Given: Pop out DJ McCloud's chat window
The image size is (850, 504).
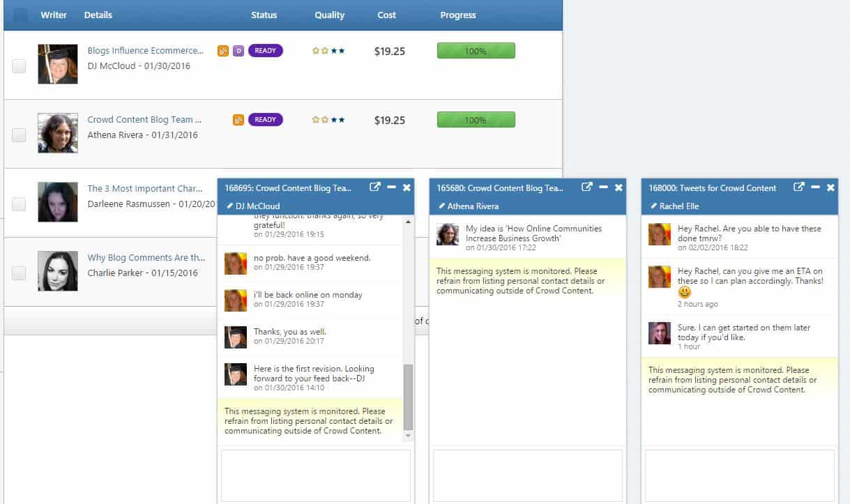Looking at the screenshot, I should pyautogui.click(x=375, y=188).
